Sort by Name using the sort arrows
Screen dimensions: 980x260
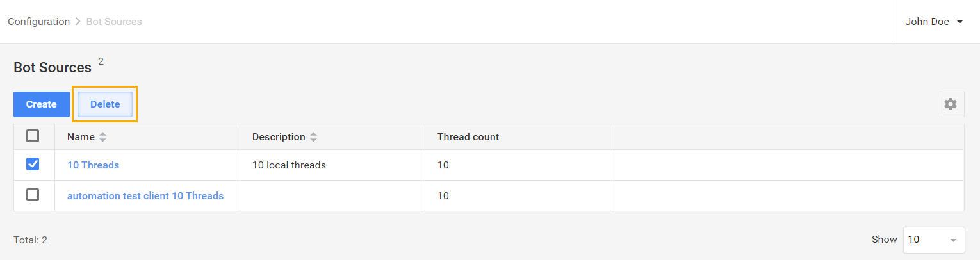103,137
